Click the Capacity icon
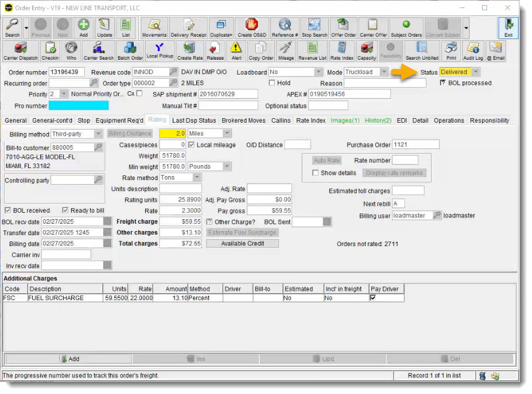Viewport: 532px width, 394px height. (366, 51)
